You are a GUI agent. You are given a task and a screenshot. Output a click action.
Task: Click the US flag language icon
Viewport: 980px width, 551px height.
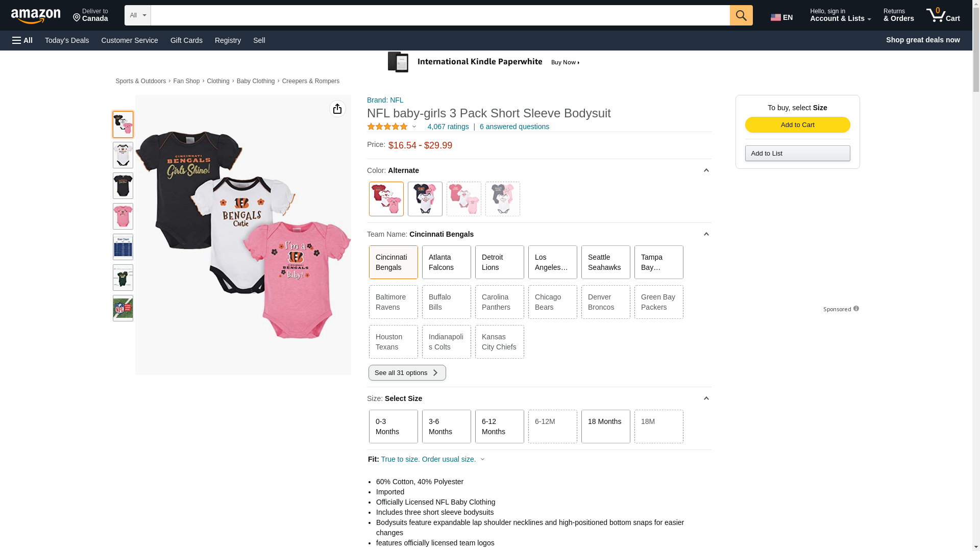tap(775, 17)
